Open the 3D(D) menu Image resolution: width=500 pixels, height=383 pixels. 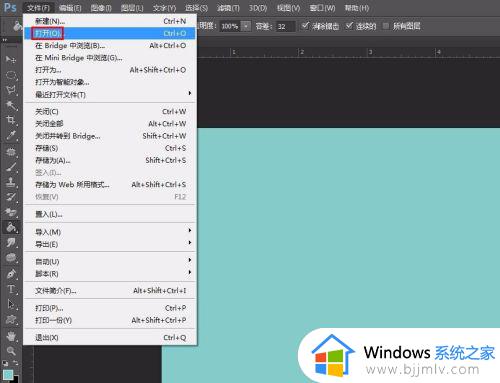tap(258, 8)
